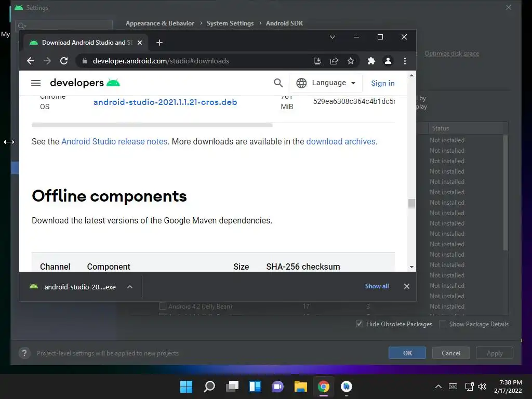The image size is (532, 399).
Task: Click Android SDK breadcrumb
Action: click(x=284, y=23)
